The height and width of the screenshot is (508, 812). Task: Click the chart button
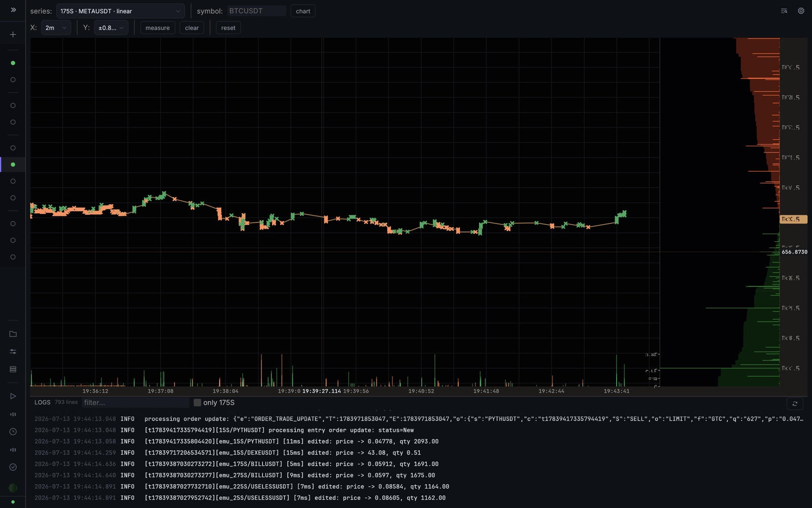(303, 11)
